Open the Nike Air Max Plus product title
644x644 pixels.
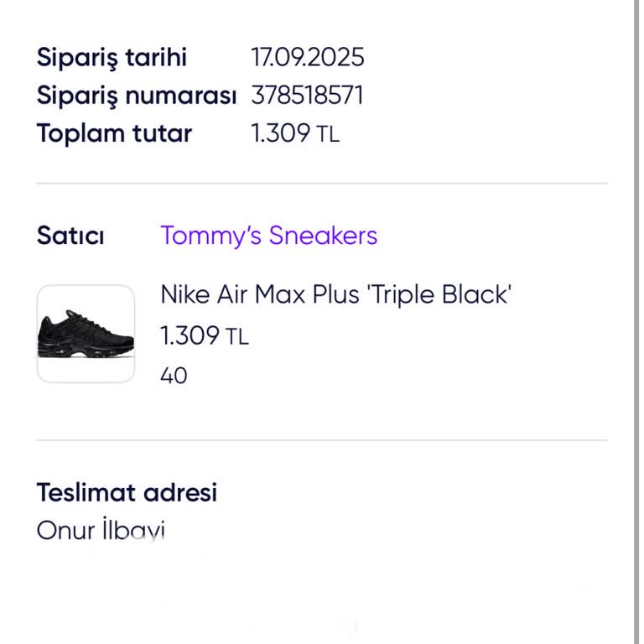pyautogui.click(x=335, y=294)
